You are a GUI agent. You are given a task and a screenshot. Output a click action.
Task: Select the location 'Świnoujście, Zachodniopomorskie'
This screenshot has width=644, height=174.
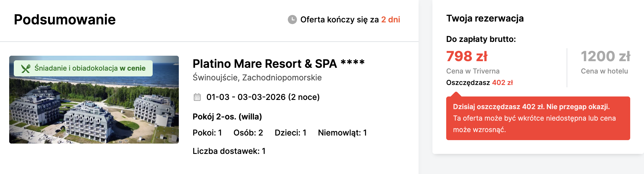point(257,78)
